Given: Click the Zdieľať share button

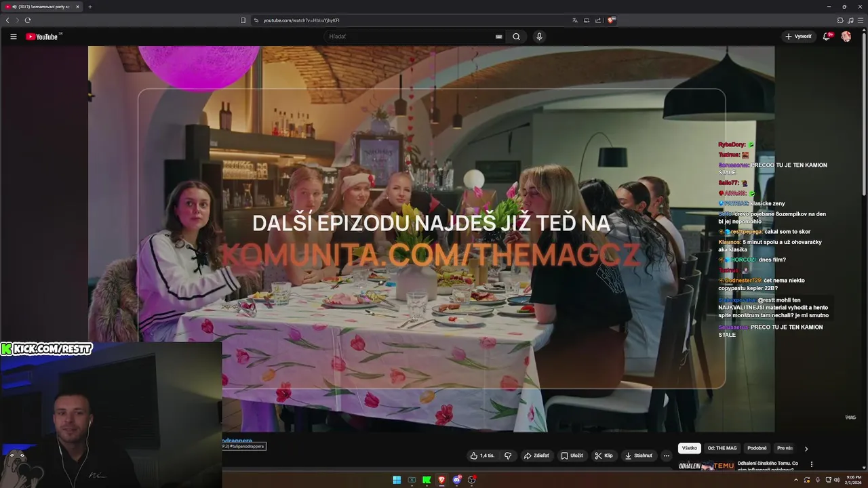Looking at the screenshot, I should tap(536, 455).
